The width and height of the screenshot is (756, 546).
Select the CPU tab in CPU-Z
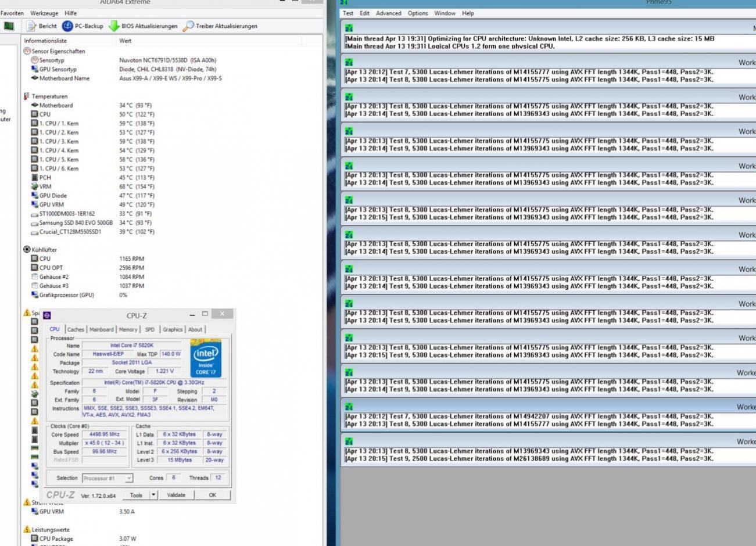(55, 329)
